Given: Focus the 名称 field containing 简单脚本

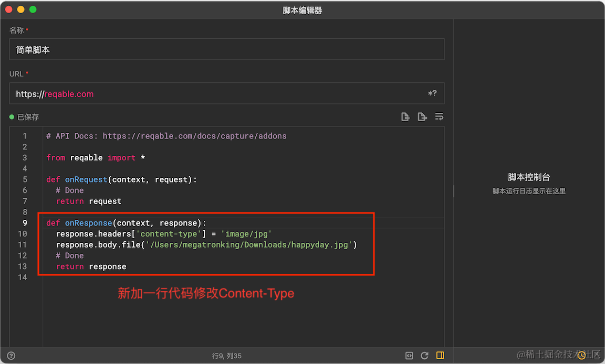Looking at the screenshot, I should point(227,49).
